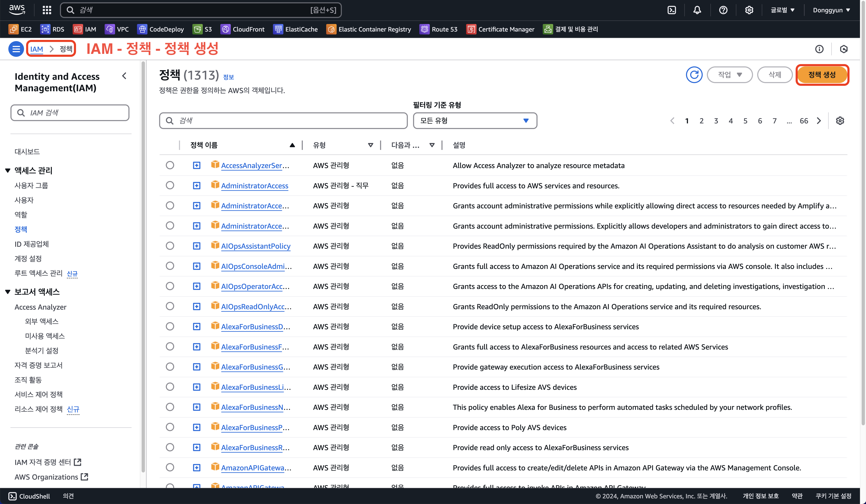This screenshot has width=866, height=504.
Task: Open the AWS services grid menu
Action: [x=47, y=10]
